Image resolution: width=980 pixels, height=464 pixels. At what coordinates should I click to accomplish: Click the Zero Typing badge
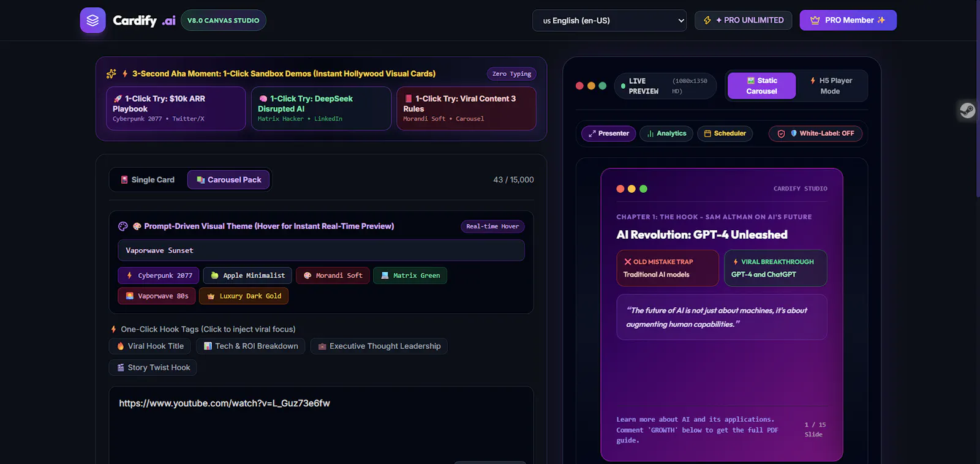(x=511, y=73)
